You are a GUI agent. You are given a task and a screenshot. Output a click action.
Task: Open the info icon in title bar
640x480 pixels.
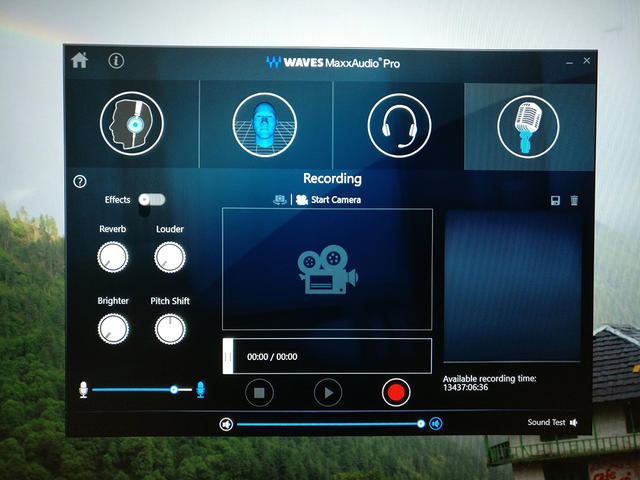[x=116, y=61]
